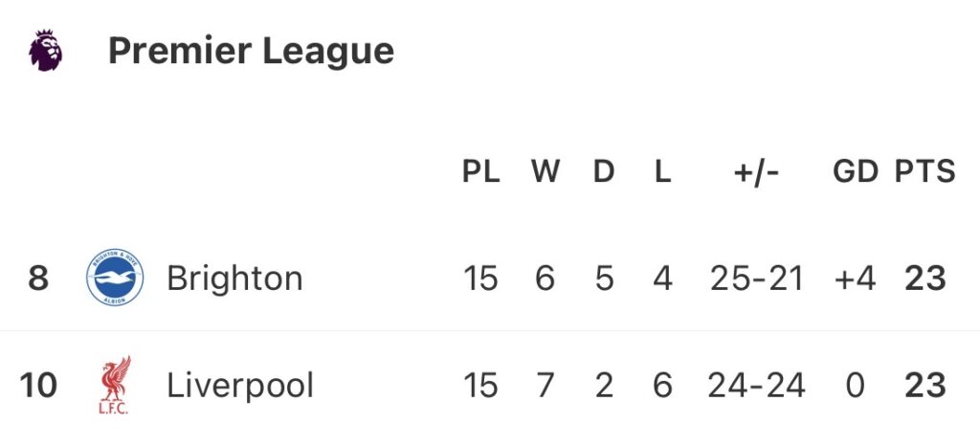980x446 pixels.
Task: Click Brighton's +4 goal difference
Action: point(855,279)
